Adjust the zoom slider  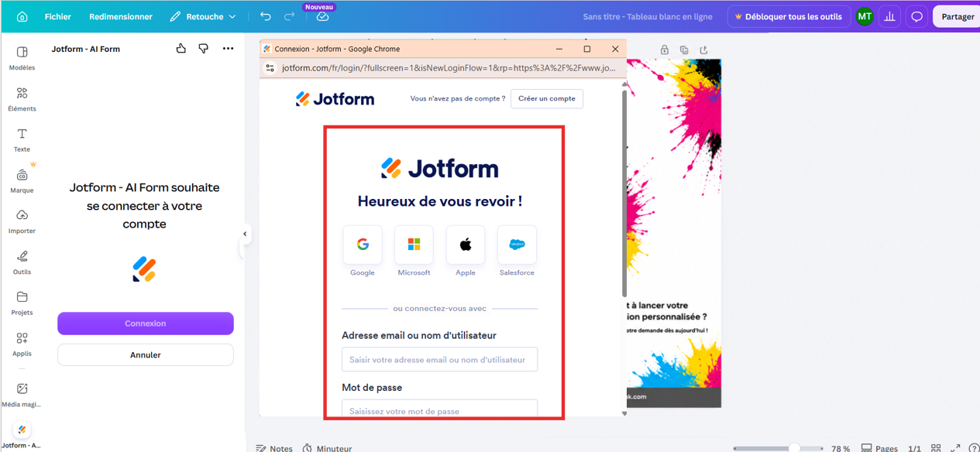[x=794, y=448]
